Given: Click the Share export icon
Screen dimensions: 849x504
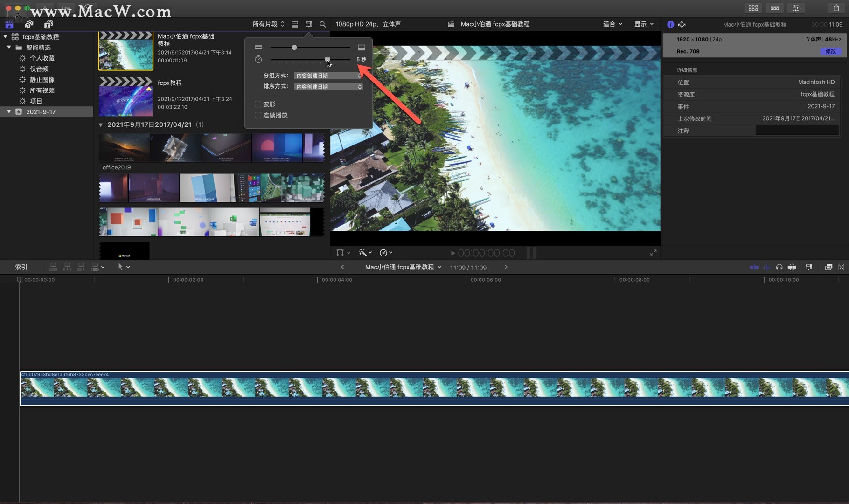Looking at the screenshot, I should tap(836, 8).
